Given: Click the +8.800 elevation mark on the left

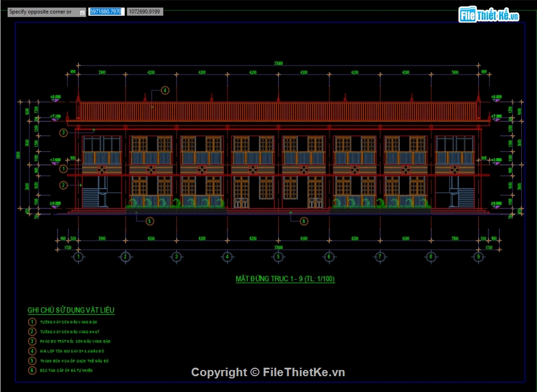Looking at the screenshot, I should tap(55, 97).
